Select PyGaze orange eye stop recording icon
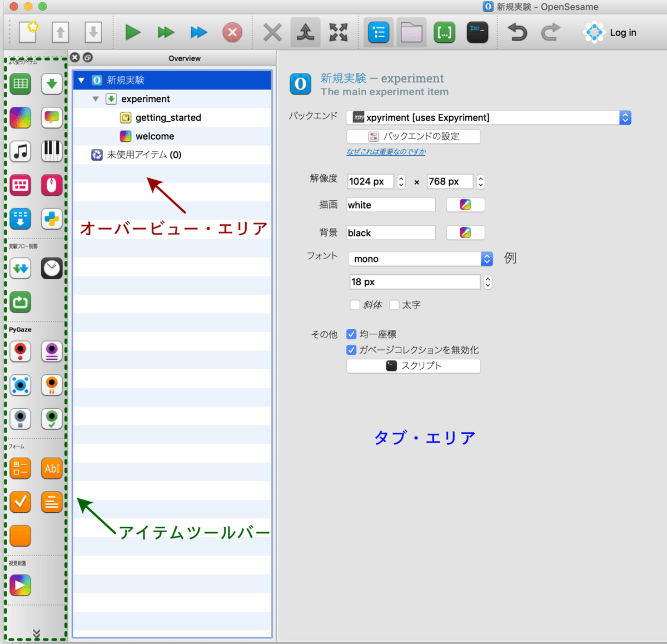667x644 pixels. (x=52, y=385)
